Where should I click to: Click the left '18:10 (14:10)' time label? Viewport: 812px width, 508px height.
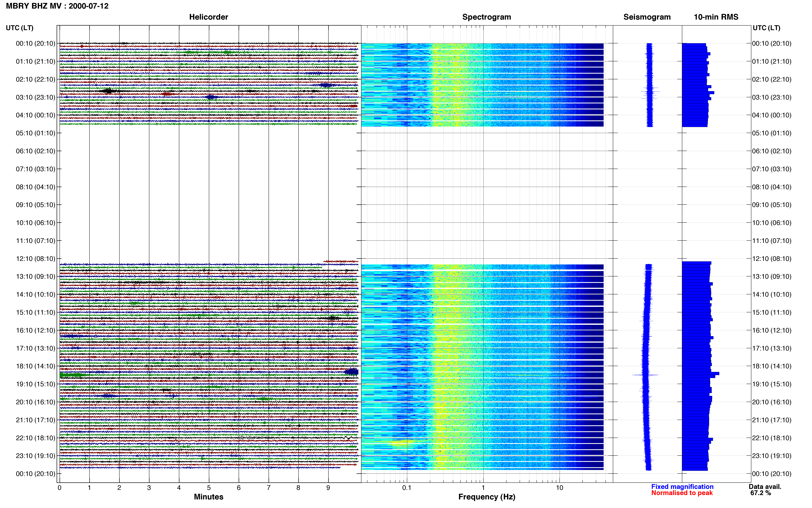36,366
